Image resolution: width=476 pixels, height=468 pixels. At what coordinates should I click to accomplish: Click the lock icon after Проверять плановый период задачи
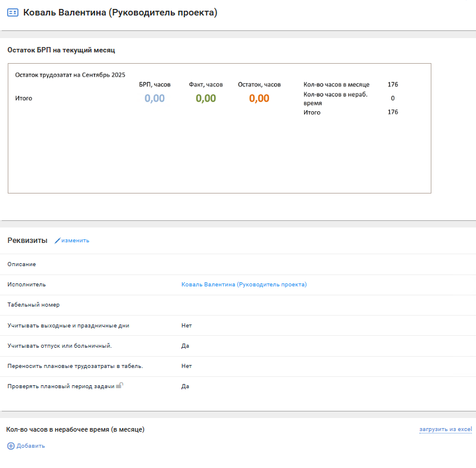[x=119, y=385]
